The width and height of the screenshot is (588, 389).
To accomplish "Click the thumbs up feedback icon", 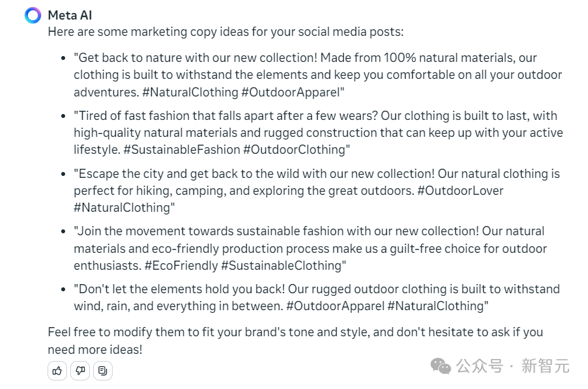I will pyautogui.click(x=57, y=371).
